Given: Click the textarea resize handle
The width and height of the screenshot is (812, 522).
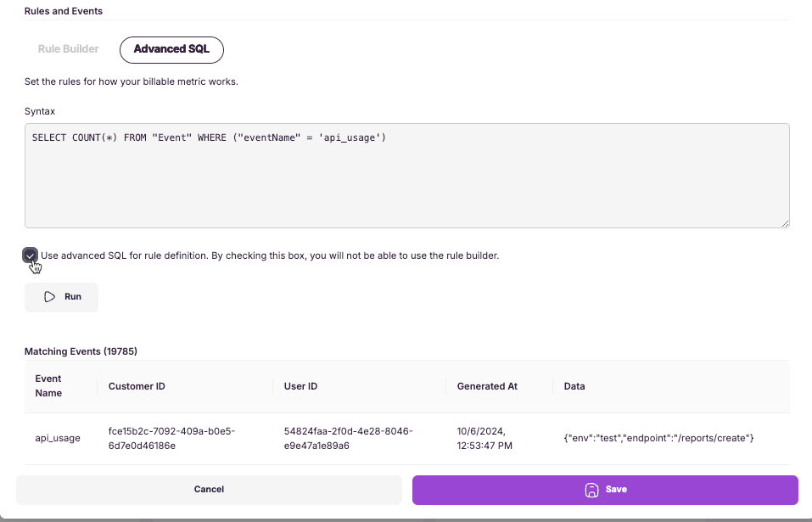Looking at the screenshot, I should click(785, 223).
